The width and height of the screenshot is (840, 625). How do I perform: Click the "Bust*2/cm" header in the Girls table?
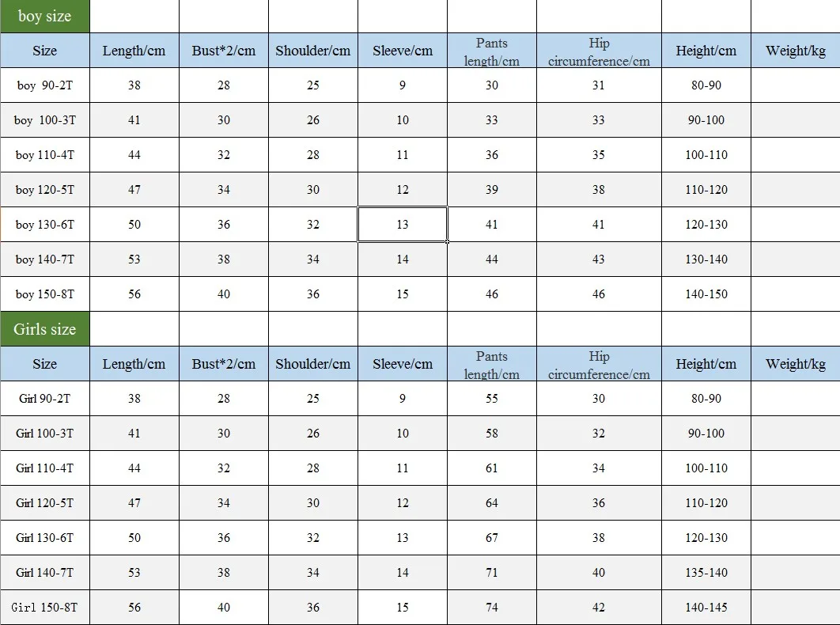(x=223, y=364)
